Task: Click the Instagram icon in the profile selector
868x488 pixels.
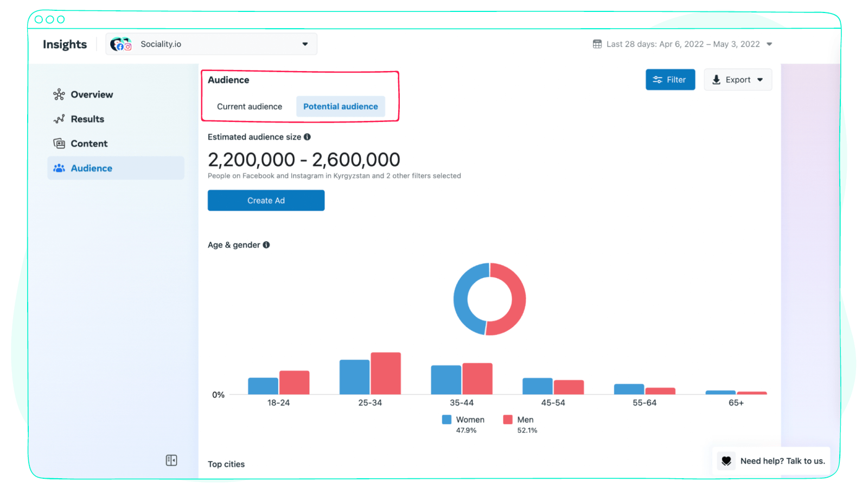Action: (127, 48)
